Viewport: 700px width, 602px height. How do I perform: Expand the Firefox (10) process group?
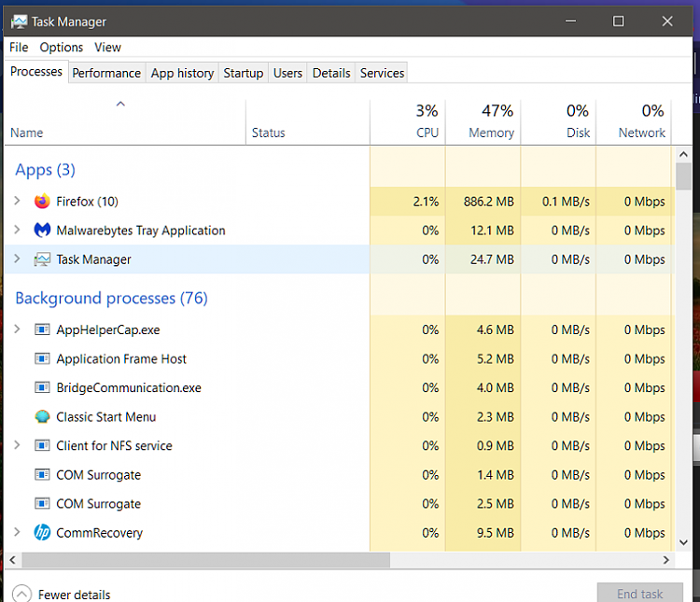17,202
